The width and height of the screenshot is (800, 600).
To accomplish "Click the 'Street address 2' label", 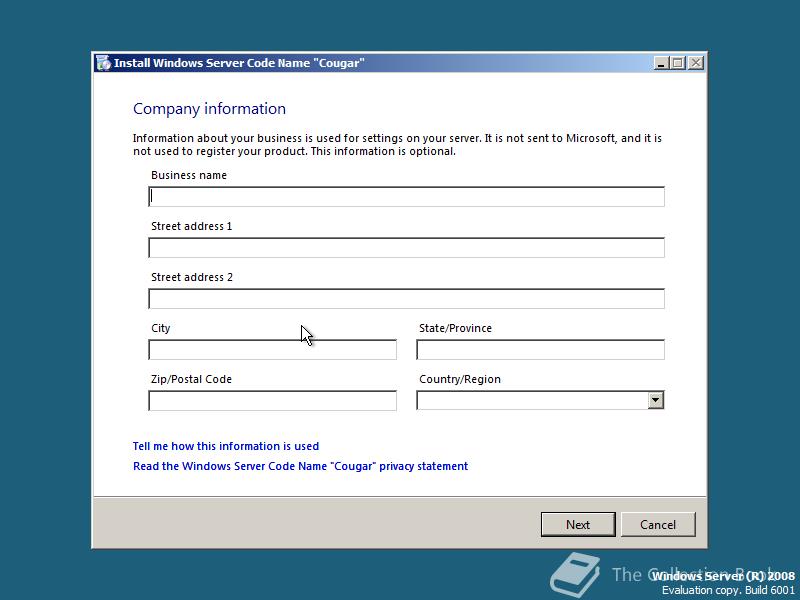I will click(x=192, y=277).
